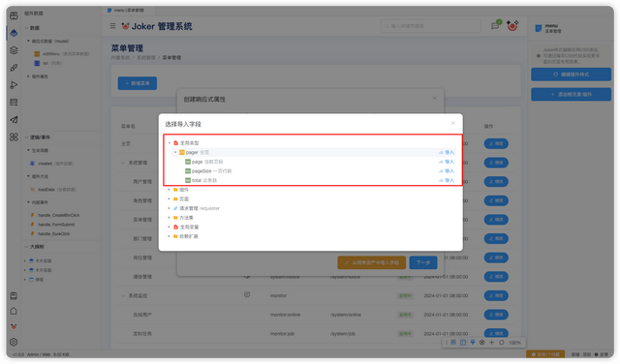This screenshot has width=620, height=364.
Task: Click 修改 button in the 系统监控 row
Action: tap(496, 295)
